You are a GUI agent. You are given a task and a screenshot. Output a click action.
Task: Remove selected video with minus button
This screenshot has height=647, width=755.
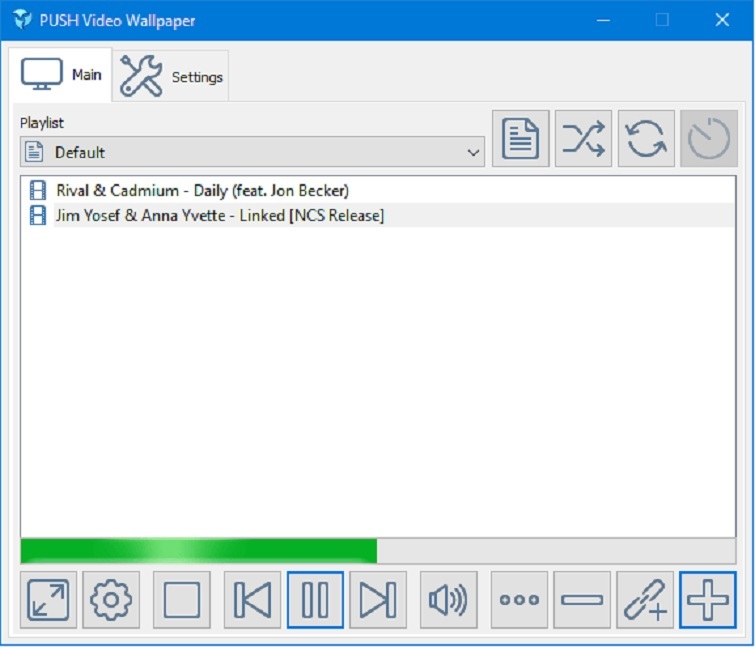[582, 600]
